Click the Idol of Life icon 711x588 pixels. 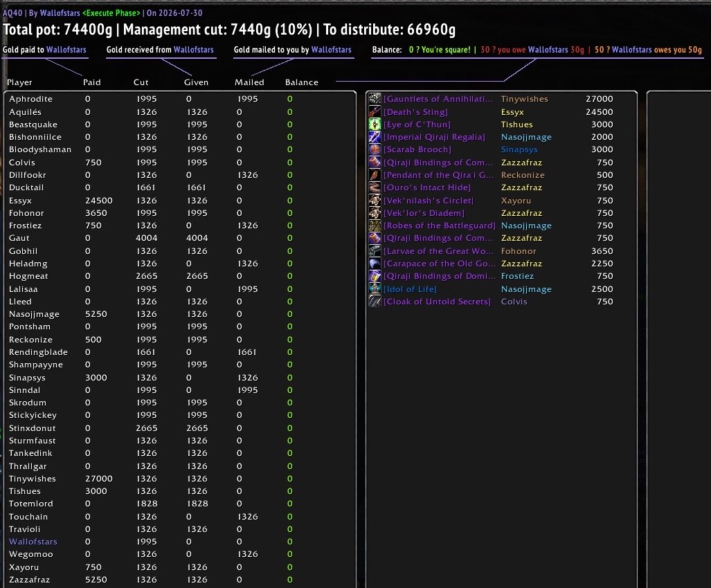(375, 289)
